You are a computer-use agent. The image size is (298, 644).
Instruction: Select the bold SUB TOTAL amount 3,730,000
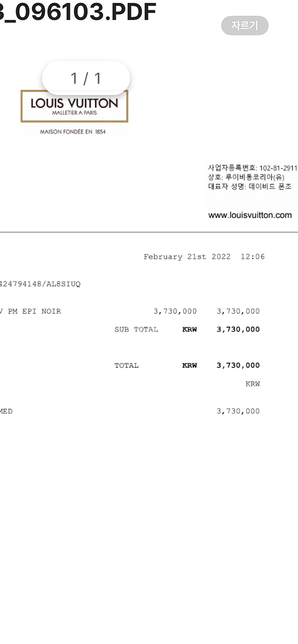[238, 329]
